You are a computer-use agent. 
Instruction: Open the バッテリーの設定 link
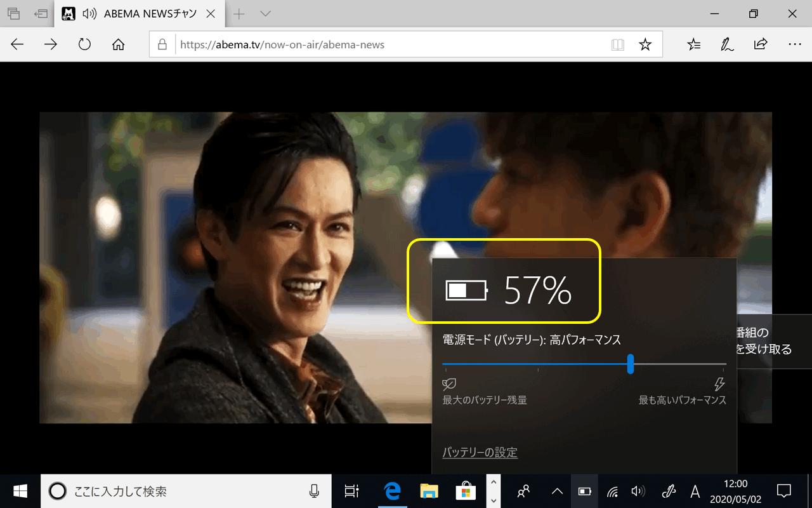(x=480, y=453)
